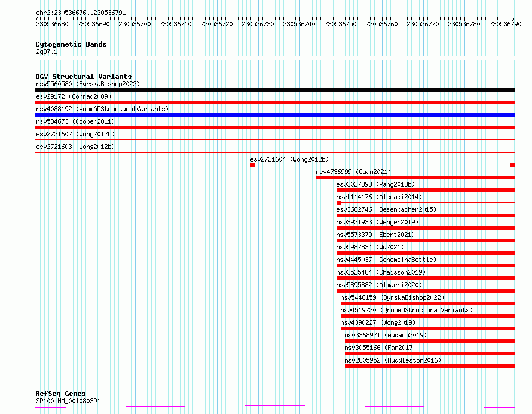Click the esv2721603 (Wong2012b) label
532x414 pixels.
75,147
